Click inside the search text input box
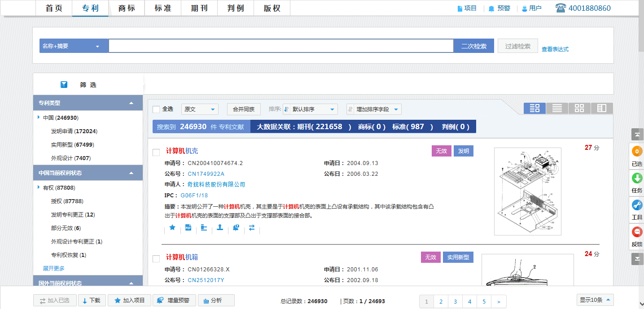 tap(281, 46)
